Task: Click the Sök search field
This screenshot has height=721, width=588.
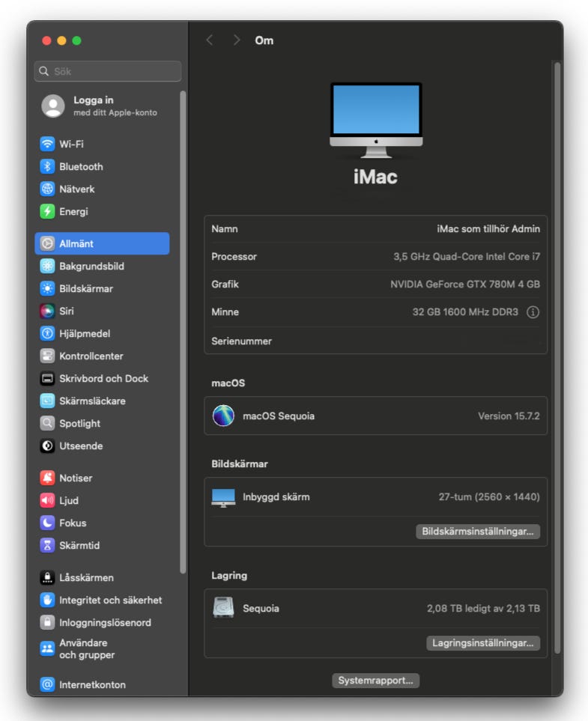Action: point(108,71)
